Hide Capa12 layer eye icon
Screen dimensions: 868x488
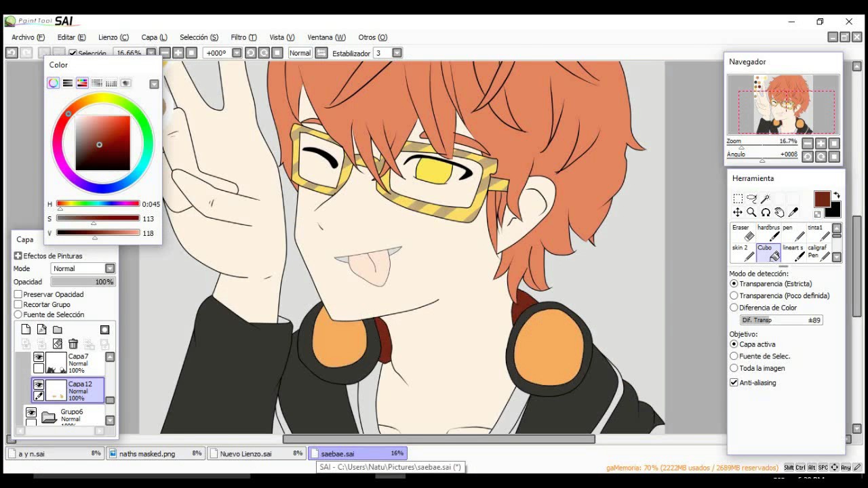39,385
